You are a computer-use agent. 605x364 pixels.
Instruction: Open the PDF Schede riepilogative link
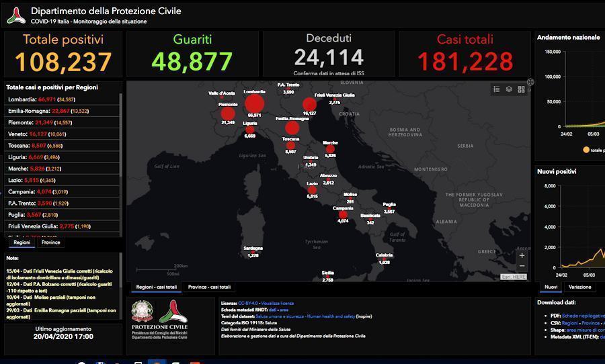click(581, 315)
